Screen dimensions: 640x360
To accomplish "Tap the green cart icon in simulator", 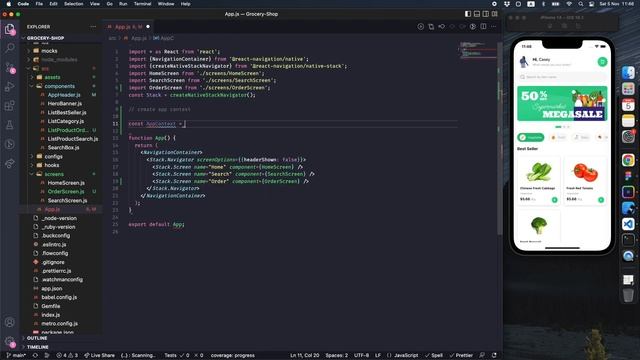I will point(602,62).
